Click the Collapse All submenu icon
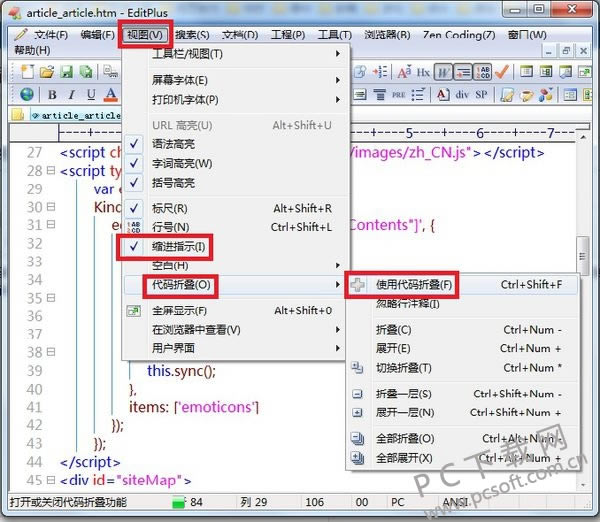This screenshot has height=522, width=600. click(357, 439)
